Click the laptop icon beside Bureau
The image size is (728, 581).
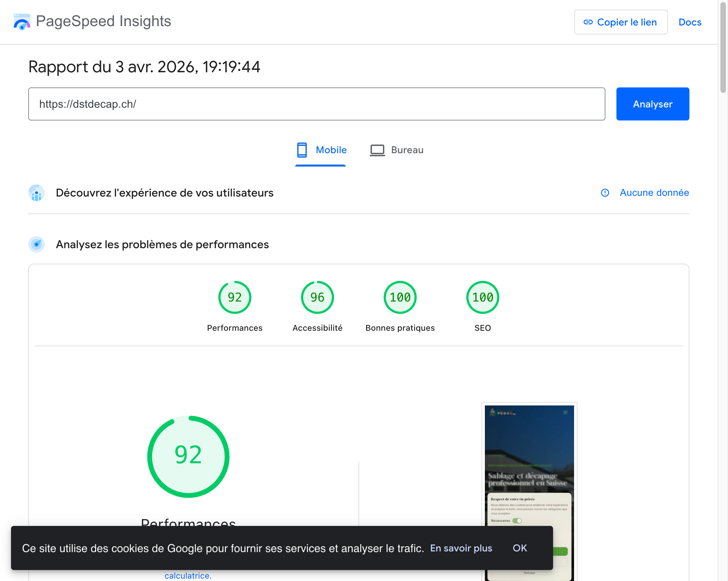click(x=377, y=150)
